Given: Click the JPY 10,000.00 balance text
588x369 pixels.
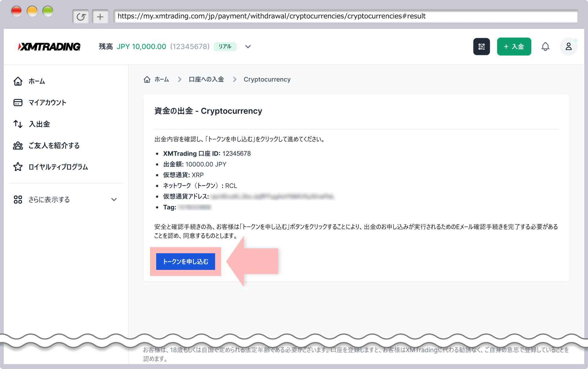Looking at the screenshot, I should [141, 47].
